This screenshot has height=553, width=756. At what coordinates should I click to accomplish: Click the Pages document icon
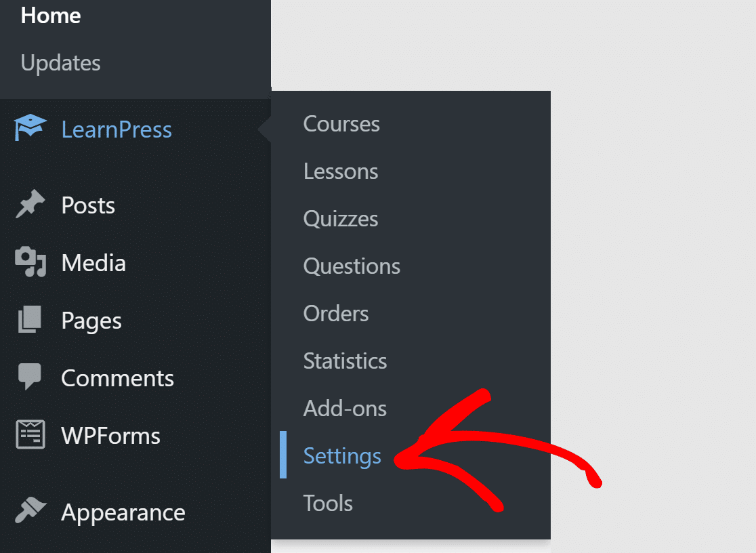[x=29, y=320]
